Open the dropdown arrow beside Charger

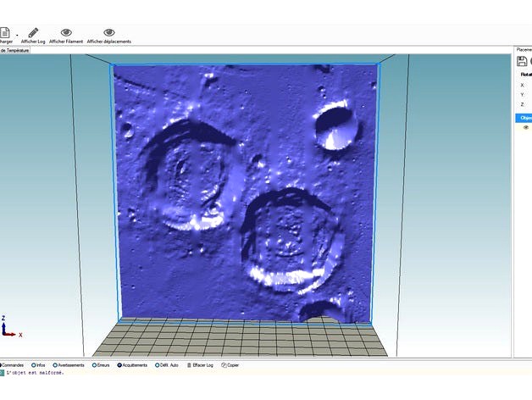click(x=17, y=35)
